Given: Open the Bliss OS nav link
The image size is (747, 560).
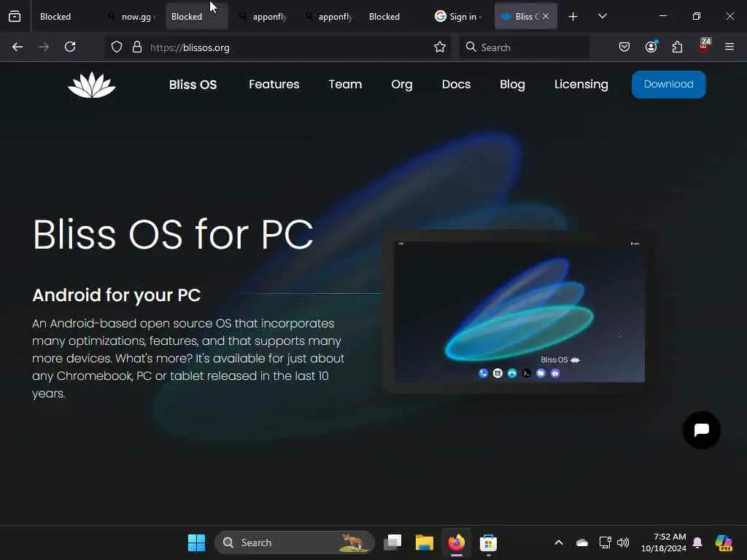Looking at the screenshot, I should pos(193,85).
